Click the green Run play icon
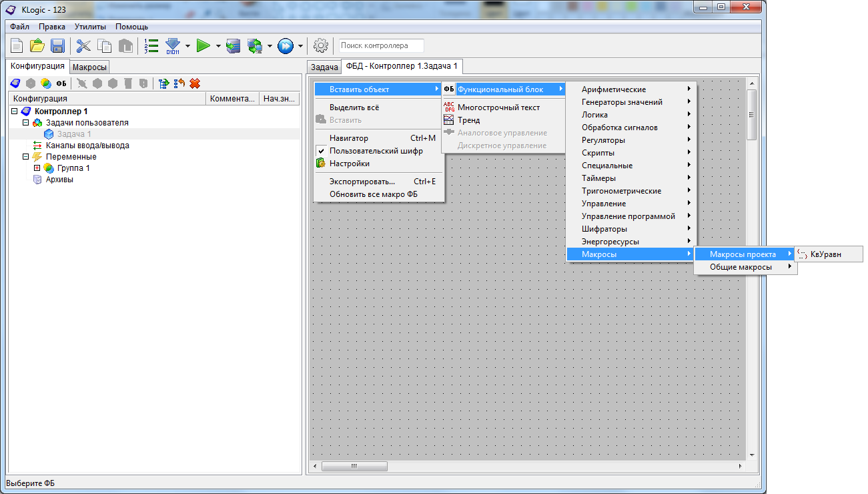The height and width of the screenshot is (494, 868). pos(203,46)
